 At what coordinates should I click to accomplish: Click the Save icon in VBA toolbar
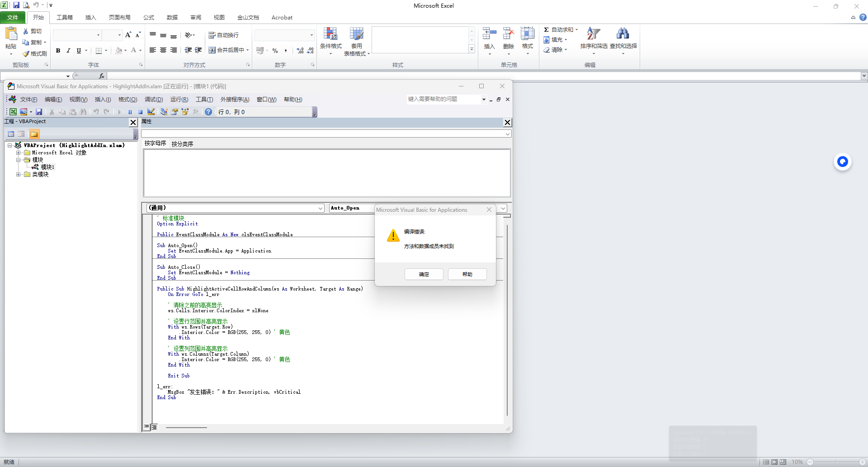[x=39, y=112]
